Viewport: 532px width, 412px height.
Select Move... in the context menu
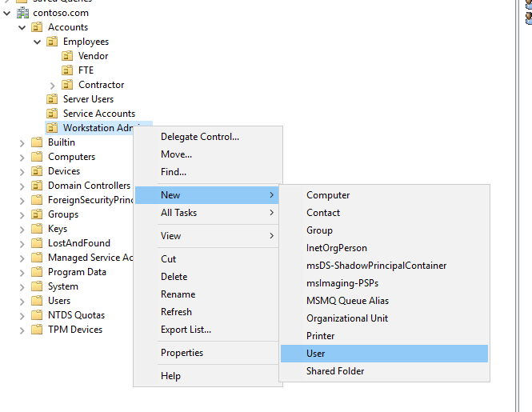pyautogui.click(x=207, y=154)
